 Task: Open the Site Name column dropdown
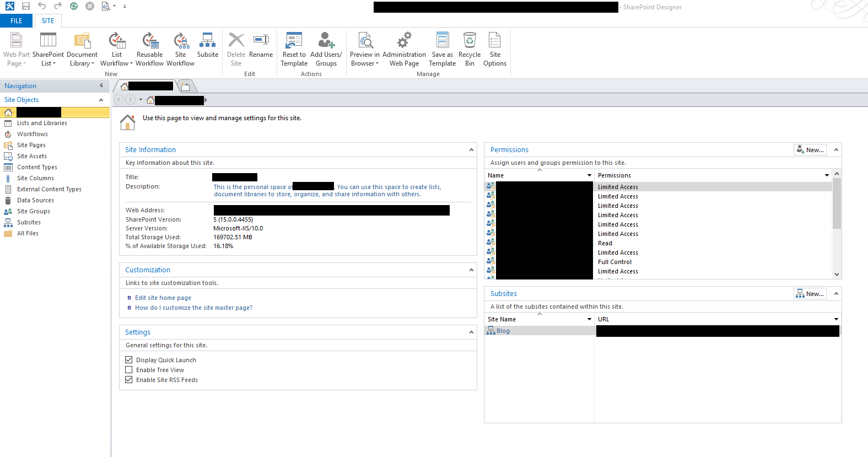tap(589, 319)
